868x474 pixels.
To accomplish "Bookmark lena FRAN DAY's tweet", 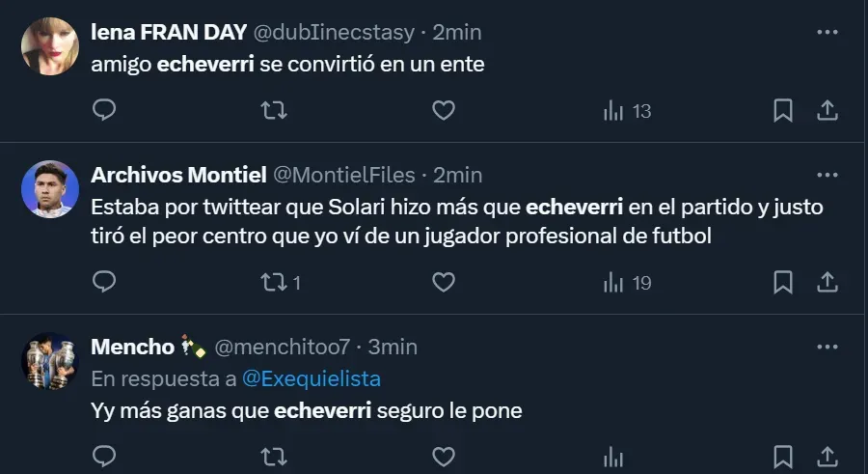I will pyautogui.click(x=783, y=111).
